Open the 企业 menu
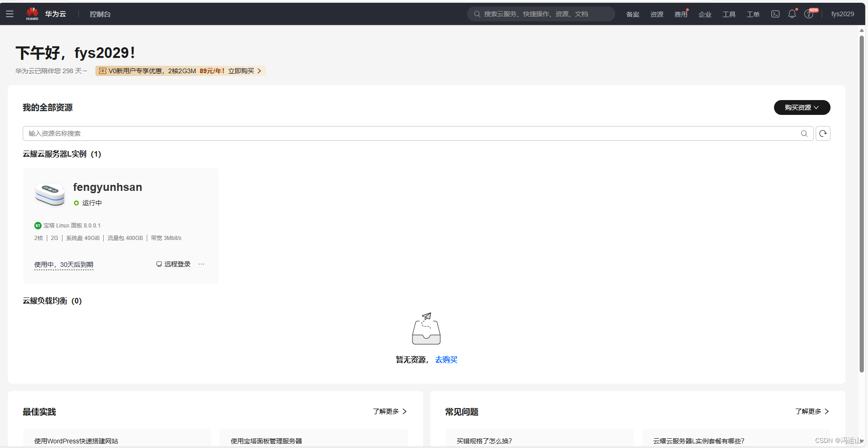Screen dimensions: 868x448 pyautogui.click(x=705, y=14)
